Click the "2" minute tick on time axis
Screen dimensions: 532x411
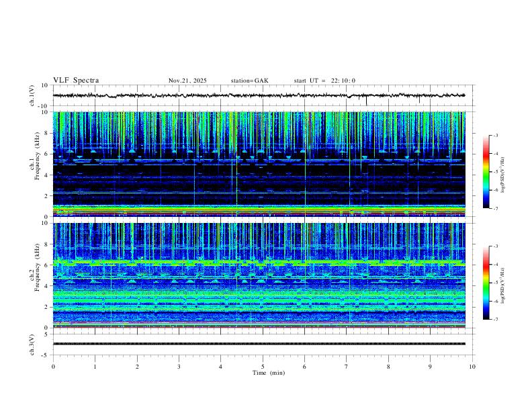click(x=137, y=367)
